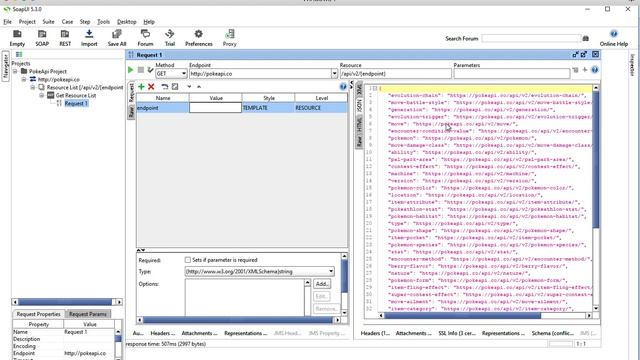Open the File menu
The width and height of the screenshot is (640, 360).
click(7, 22)
